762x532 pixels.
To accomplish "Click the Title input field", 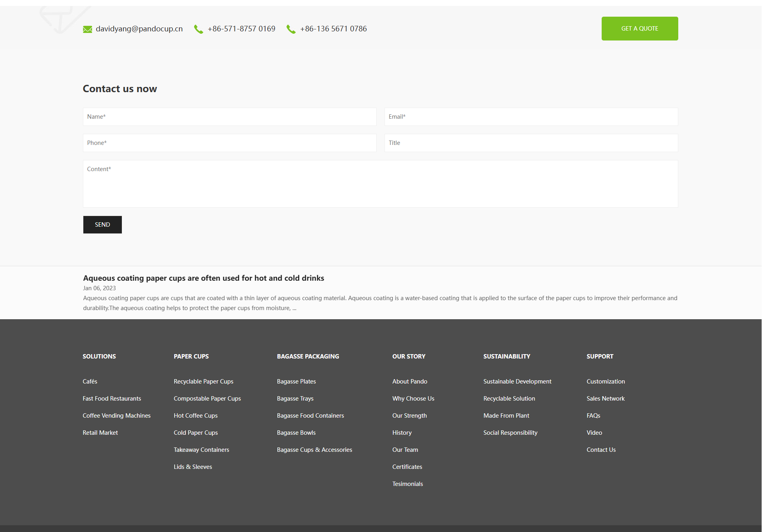I will point(531,143).
